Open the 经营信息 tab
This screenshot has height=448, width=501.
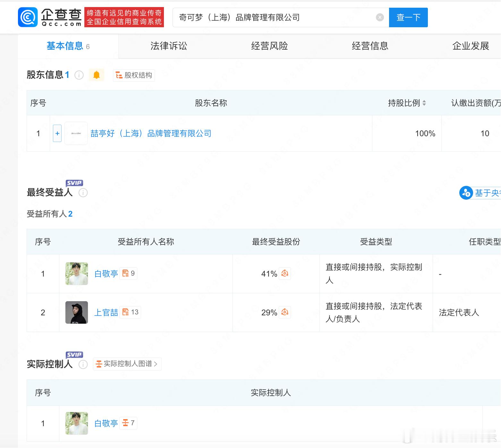(x=370, y=46)
